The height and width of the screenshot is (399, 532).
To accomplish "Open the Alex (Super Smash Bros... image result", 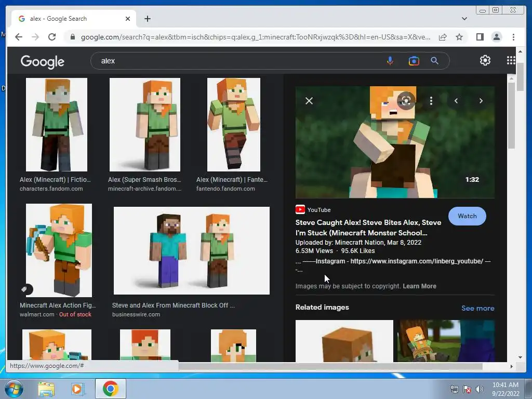I will pyautogui.click(x=145, y=125).
